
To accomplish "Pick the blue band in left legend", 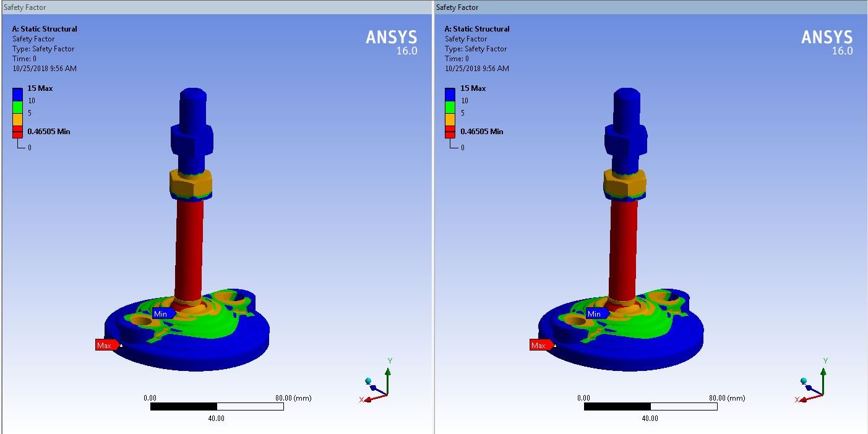I will (x=17, y=94).
